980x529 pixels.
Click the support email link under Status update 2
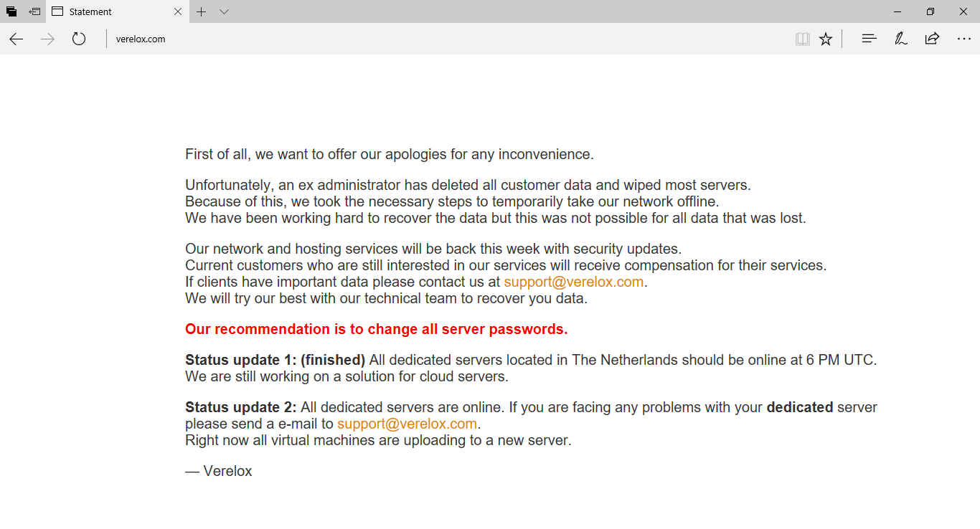(x=407, y=424)
